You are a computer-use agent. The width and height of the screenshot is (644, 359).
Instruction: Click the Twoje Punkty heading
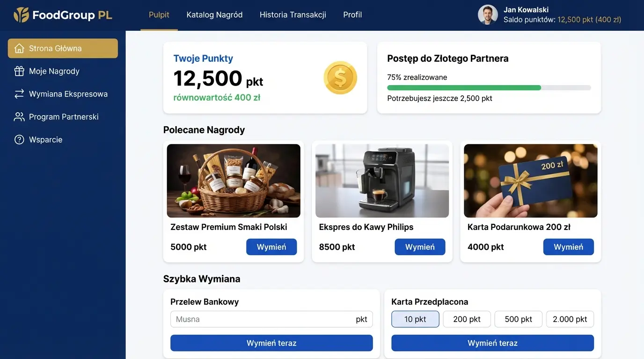(203, 58)
